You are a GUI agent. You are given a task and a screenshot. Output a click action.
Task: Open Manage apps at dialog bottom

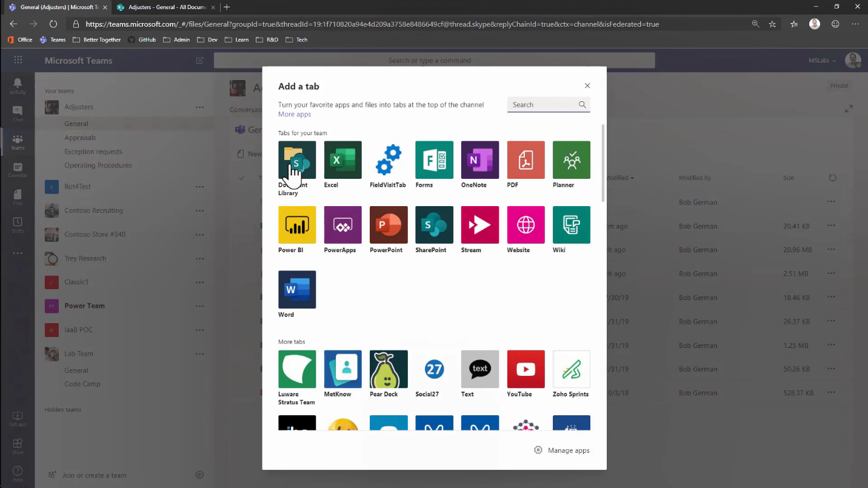(562, 450)
